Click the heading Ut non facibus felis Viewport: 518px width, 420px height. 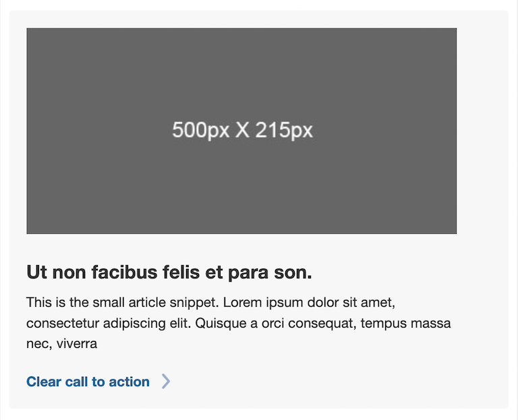tap(169, 272)
